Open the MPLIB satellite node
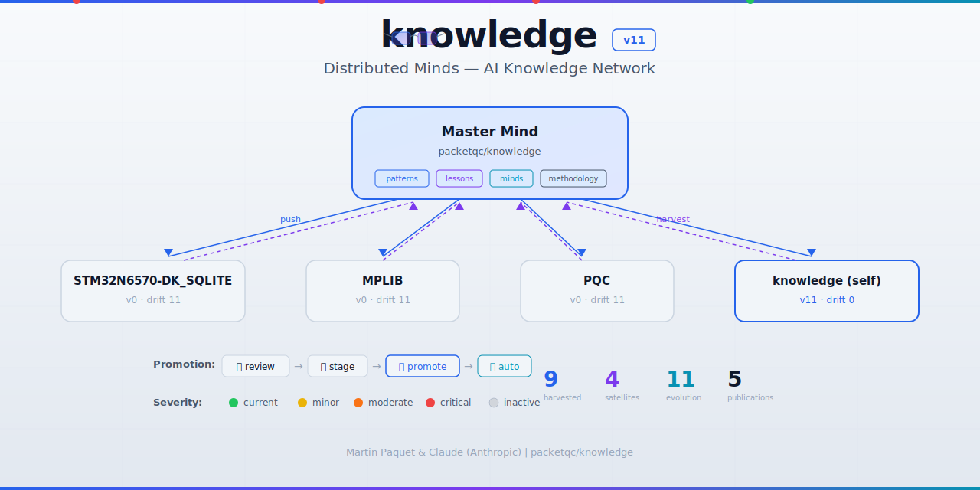 383,291
